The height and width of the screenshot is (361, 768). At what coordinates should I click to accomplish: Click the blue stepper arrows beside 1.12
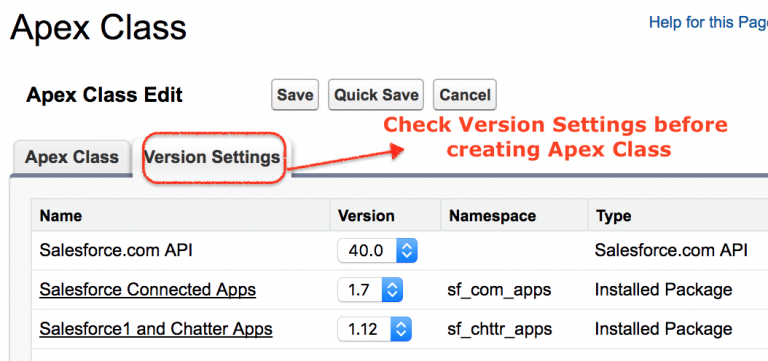coord(401,329)
